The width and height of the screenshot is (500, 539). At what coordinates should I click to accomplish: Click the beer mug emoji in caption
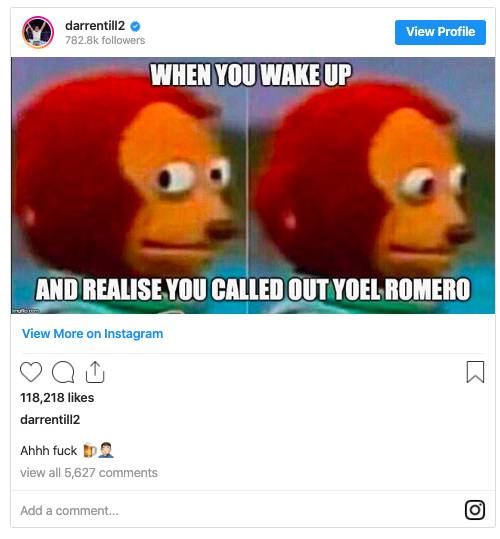[x=90, y=450]
